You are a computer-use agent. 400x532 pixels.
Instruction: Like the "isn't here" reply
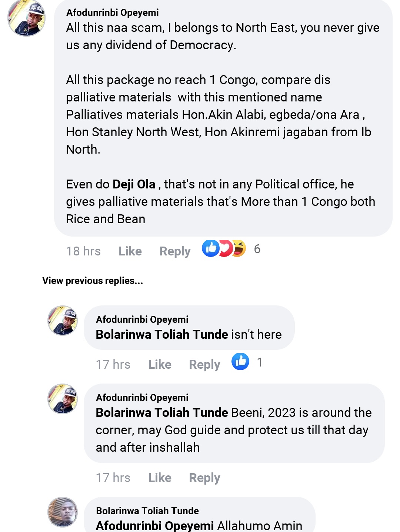click(160, 364)
